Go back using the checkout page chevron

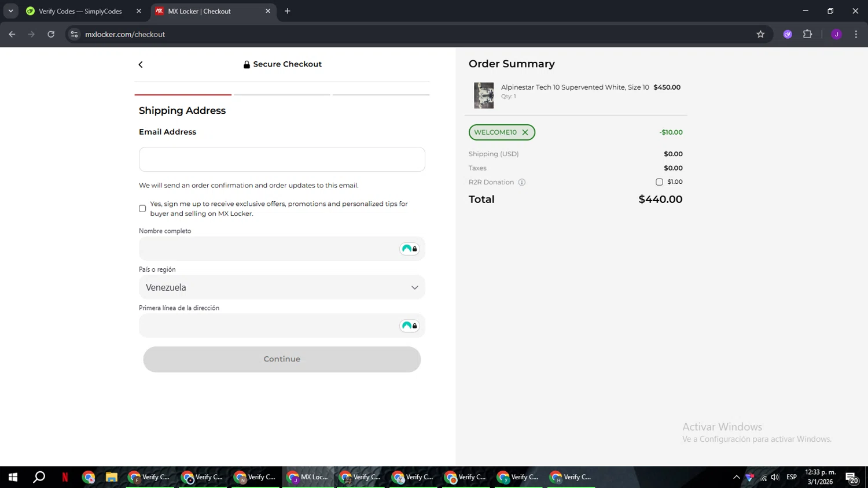[141, 65]
